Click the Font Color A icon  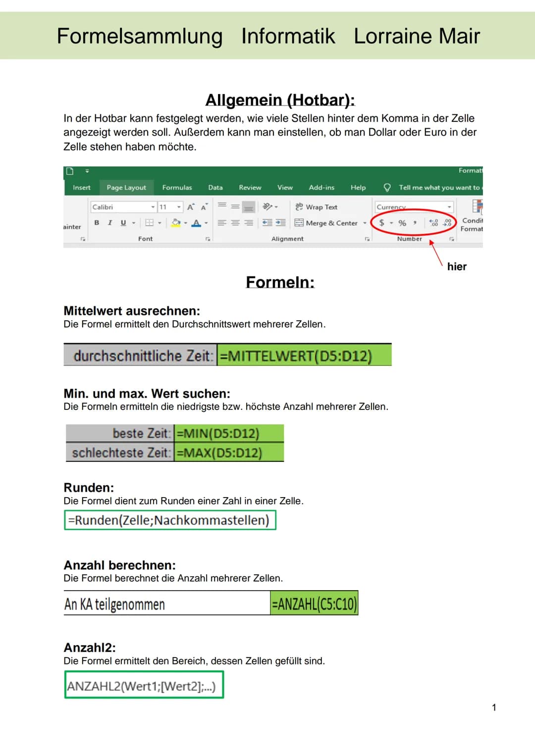pyautogui.click(x=197, y=223)
